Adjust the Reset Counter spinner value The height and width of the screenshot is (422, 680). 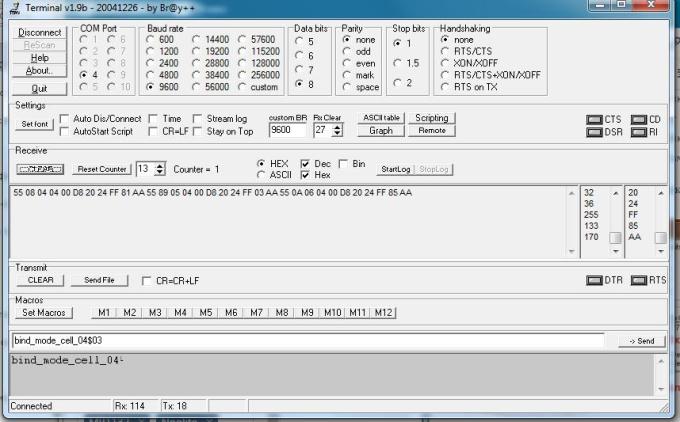point(158,169)
